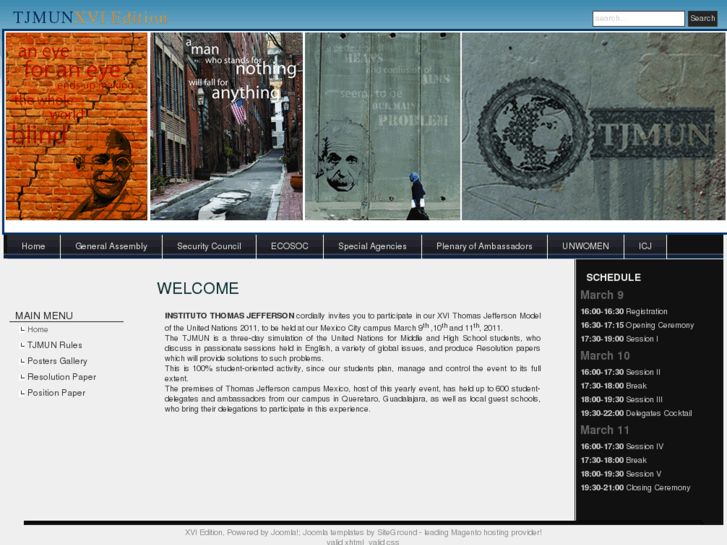The height and width of the screenshot is (545, 727).
Task: Click the 16:00-17:30 Session II entry
Action: click(620, 372)
